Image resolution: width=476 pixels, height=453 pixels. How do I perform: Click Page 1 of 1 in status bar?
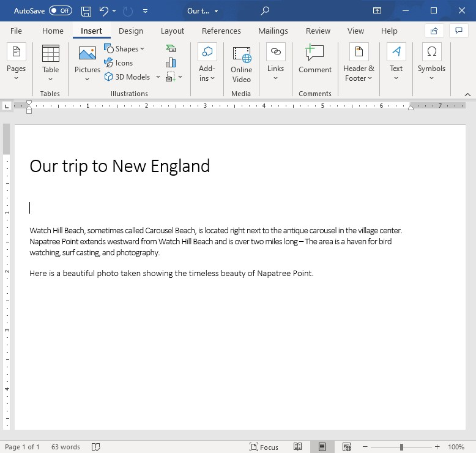tap(22, 447)
